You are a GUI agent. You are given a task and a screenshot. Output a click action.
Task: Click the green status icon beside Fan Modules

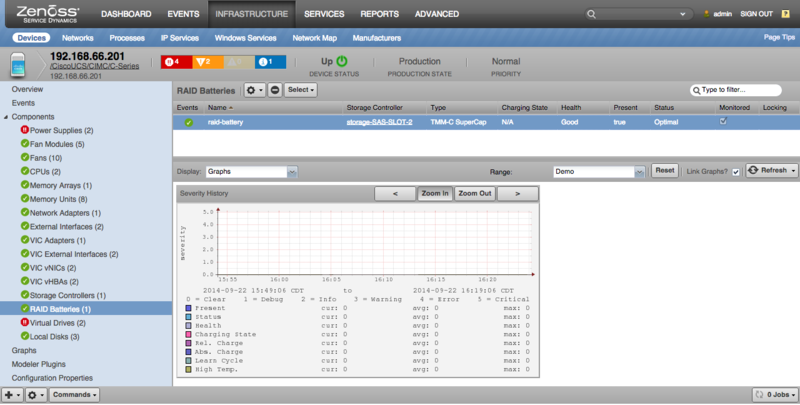point(24,144)
